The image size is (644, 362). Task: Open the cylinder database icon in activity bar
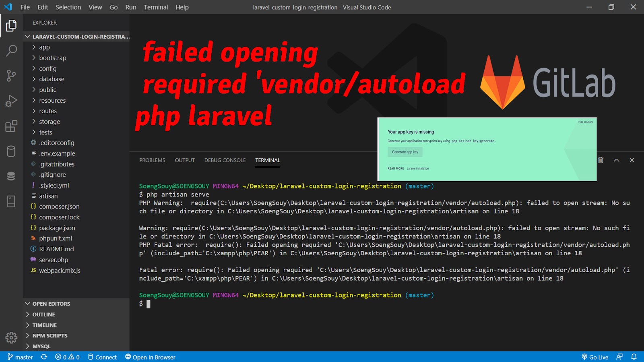tap(11, 151)
